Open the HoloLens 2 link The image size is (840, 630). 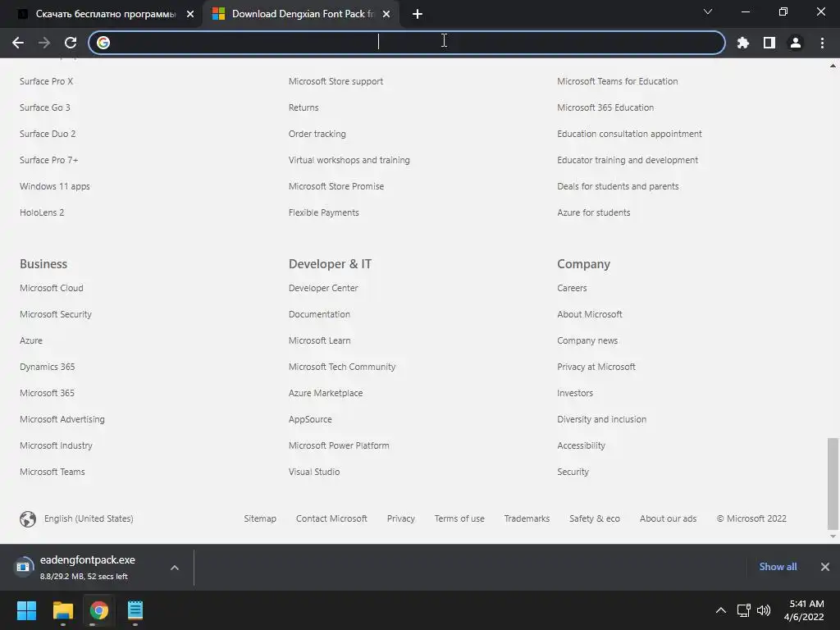(42, 212)
